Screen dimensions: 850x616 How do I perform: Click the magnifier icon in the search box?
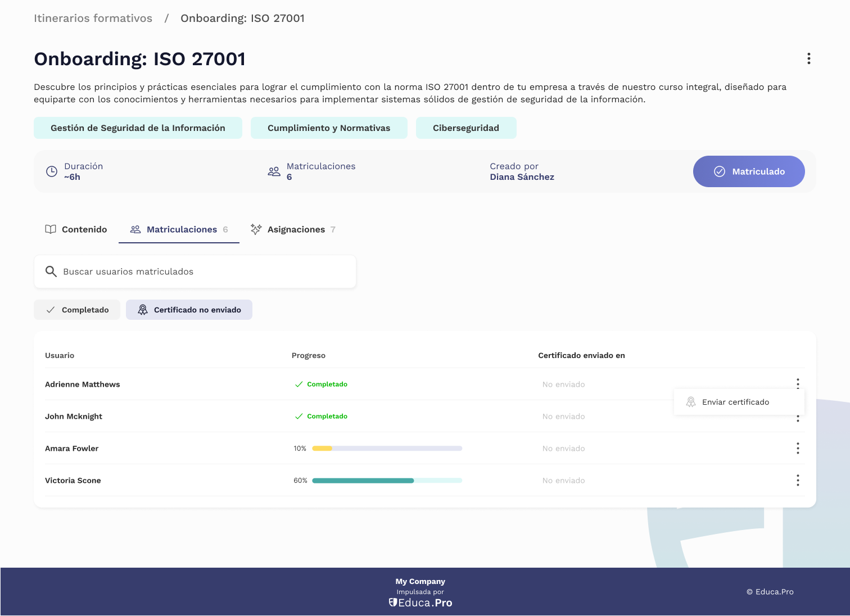(x=51, y=271)
